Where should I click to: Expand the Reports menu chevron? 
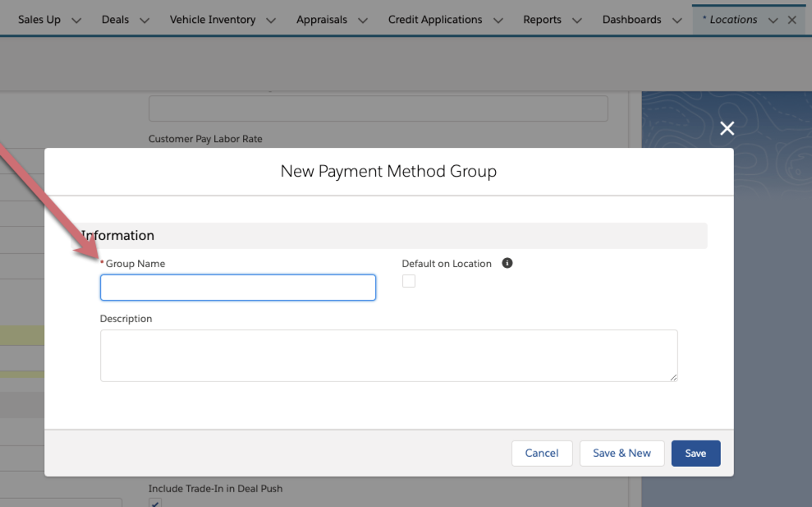[577, 21]
